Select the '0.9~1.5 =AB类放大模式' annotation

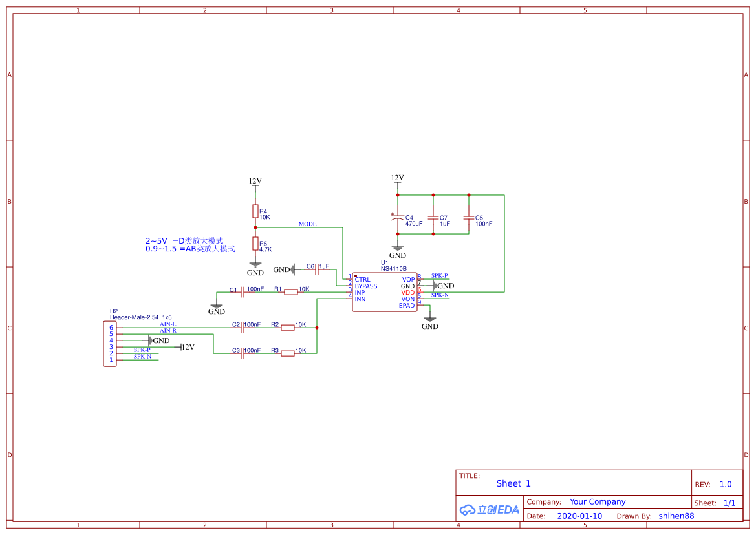point(190,249)
